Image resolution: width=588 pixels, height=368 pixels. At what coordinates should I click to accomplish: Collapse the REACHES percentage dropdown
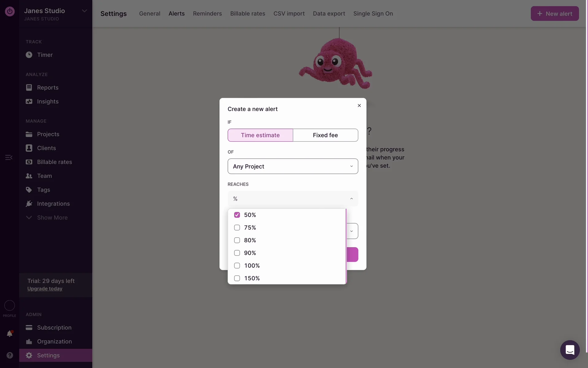351,199
